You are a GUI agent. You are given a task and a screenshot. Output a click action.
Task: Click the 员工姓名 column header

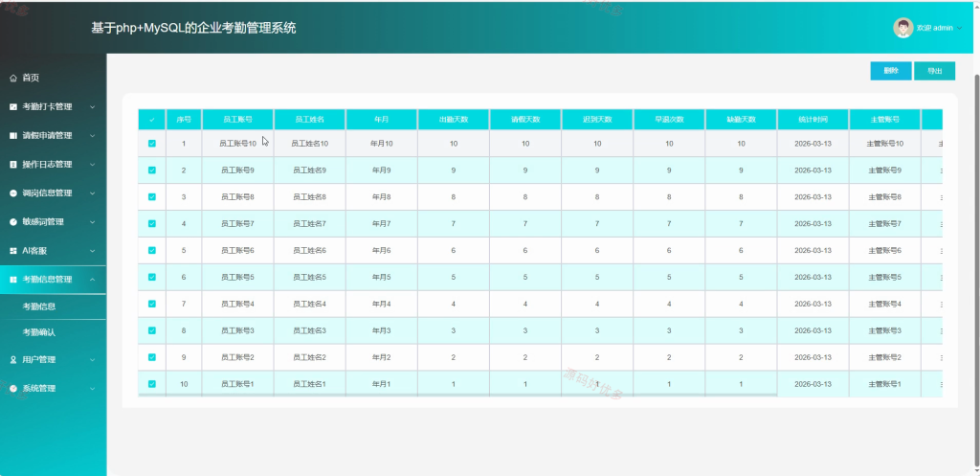(x=309, y=120)
